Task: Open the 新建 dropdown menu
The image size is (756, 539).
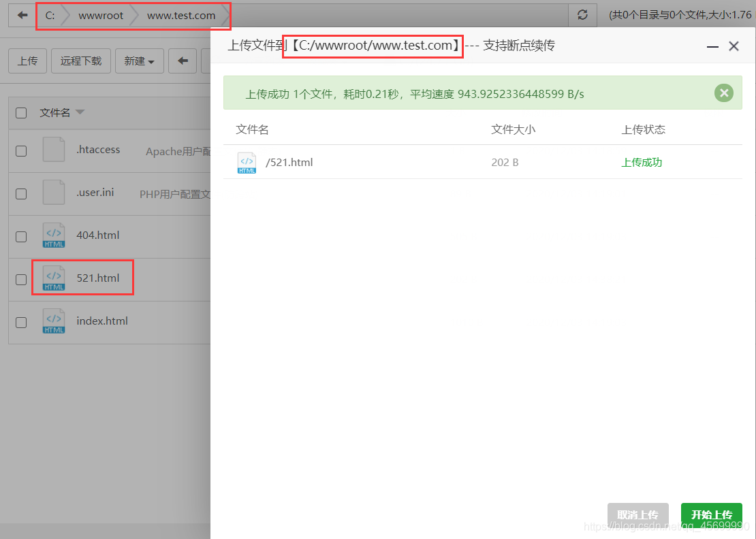Action: [140, 61]
